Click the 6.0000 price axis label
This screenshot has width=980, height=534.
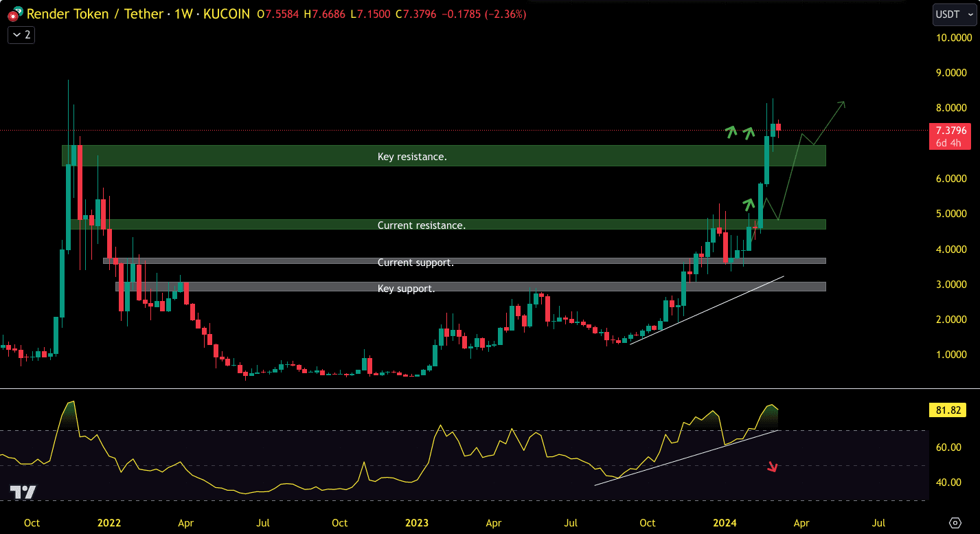click(x=950, y=179)
